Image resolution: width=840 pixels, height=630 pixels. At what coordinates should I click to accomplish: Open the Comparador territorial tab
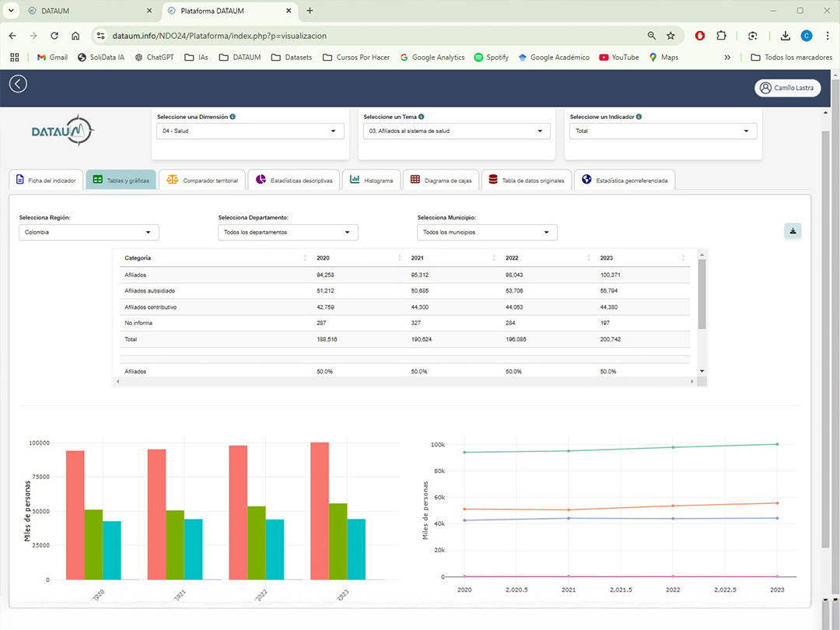[x=202, y=180]
